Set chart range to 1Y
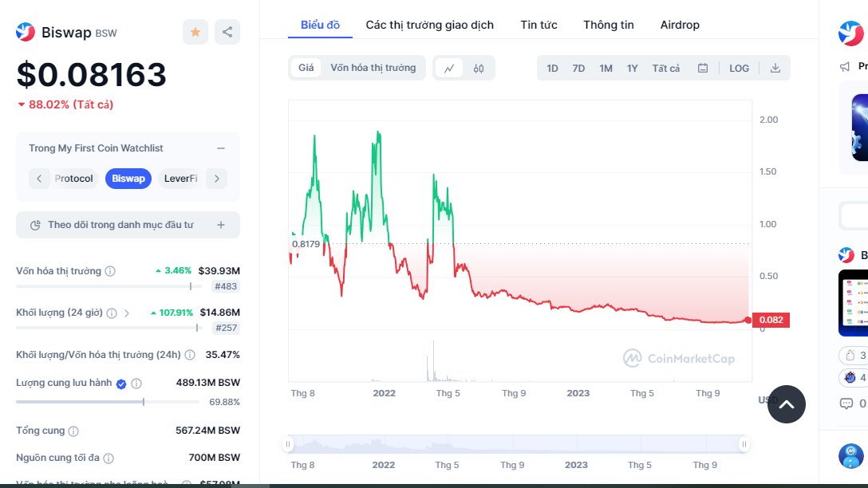868x488 pixels. pos(632,68)
